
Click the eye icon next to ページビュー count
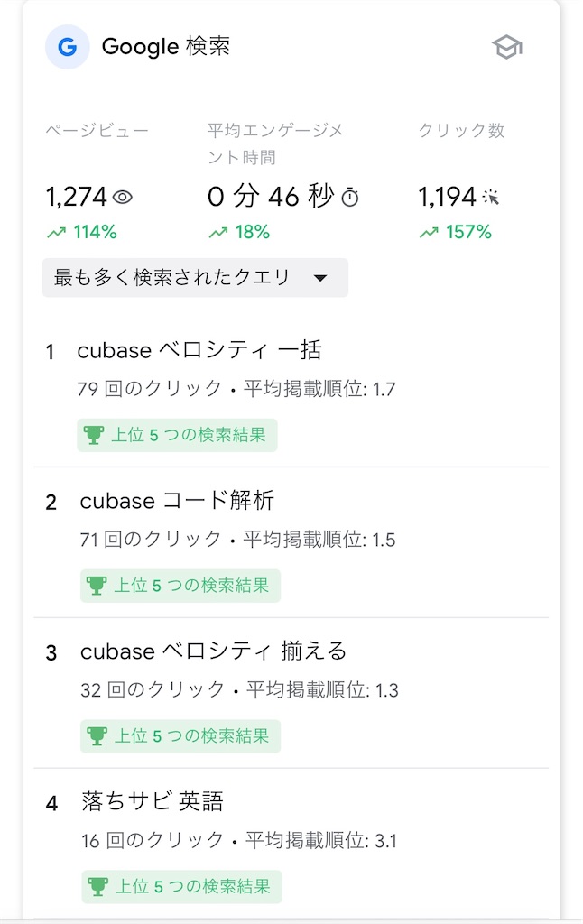[125, 196]
